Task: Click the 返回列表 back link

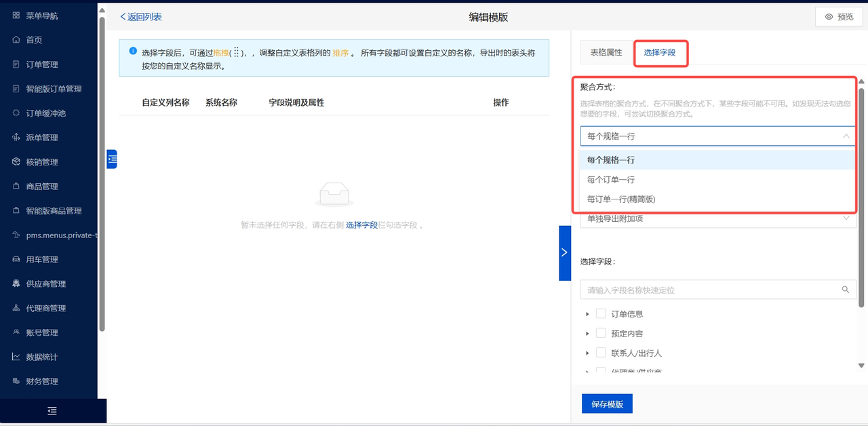Action: [x=141, y=17]
